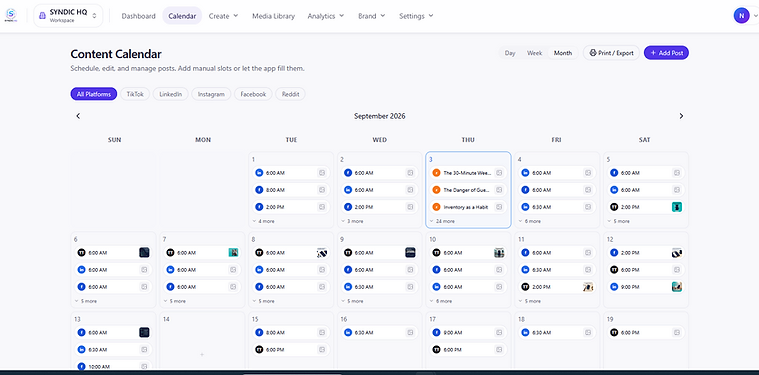Click LinkedIn icon on Sept 9 6:30 AM post
This screenshot has height=375, width=759.
tap(348, 287)
